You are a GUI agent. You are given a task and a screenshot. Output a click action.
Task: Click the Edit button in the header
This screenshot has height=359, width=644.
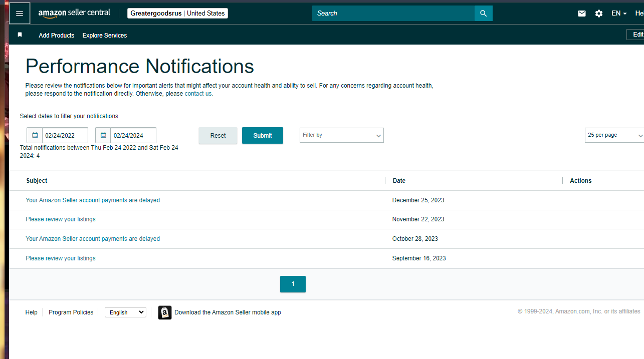click(635, 35)
